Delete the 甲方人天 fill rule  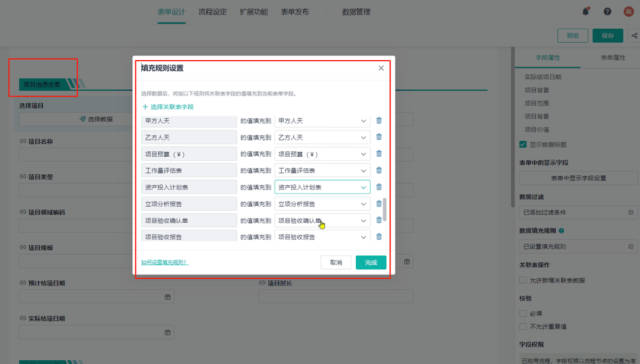pos(379,120)
